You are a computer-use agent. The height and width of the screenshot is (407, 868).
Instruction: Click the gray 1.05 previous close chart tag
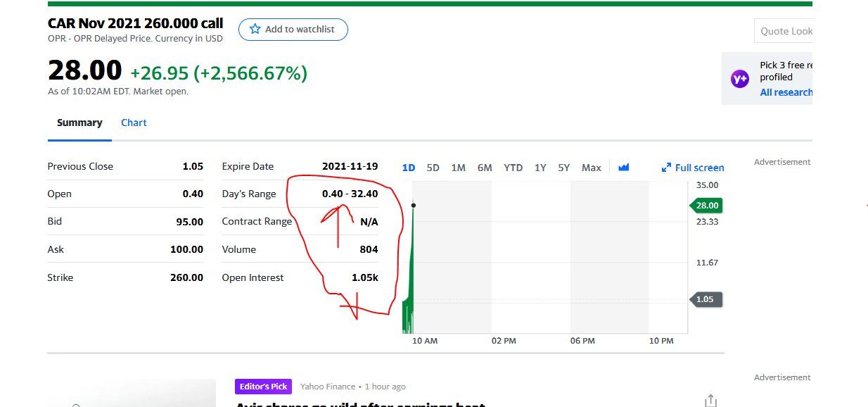[706, 299]
